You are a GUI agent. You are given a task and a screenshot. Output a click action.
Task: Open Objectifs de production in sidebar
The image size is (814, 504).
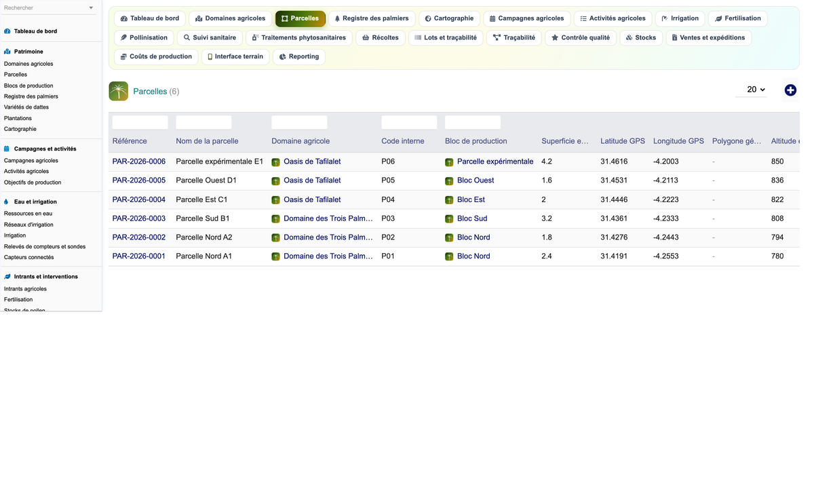point(33,182)
